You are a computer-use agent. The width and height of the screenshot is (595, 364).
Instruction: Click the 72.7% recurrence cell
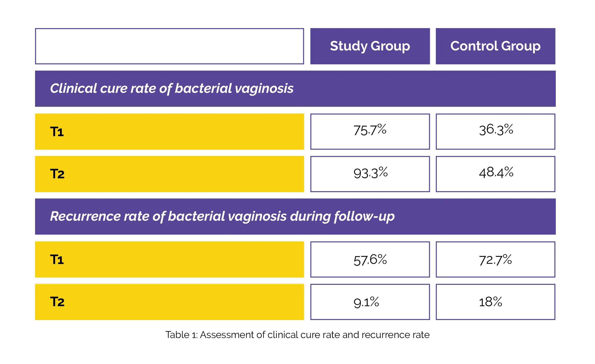pyautogui.click(x=495, y=260)
